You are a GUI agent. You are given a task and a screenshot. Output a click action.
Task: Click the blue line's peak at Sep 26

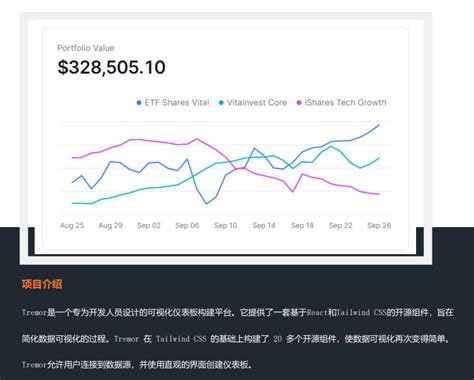click(x=379, y=125)
